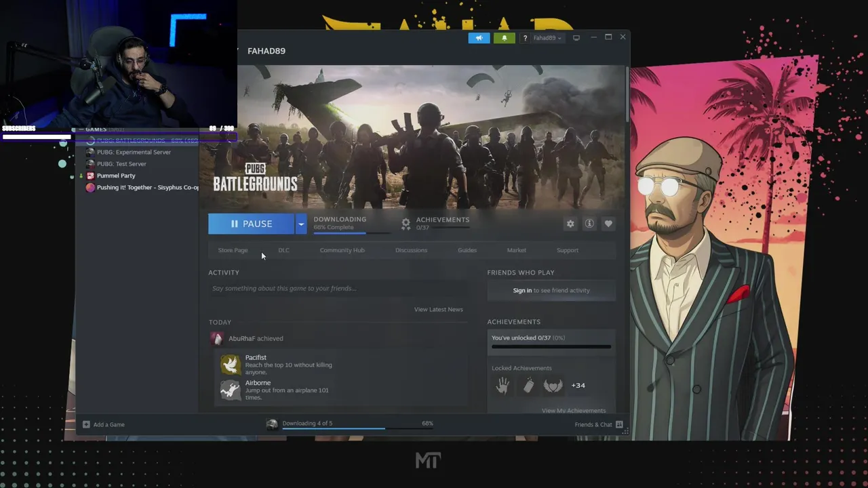Viewport: 868px width, 488px height.
Task: Open Friends & Chat
Action: 593,424
